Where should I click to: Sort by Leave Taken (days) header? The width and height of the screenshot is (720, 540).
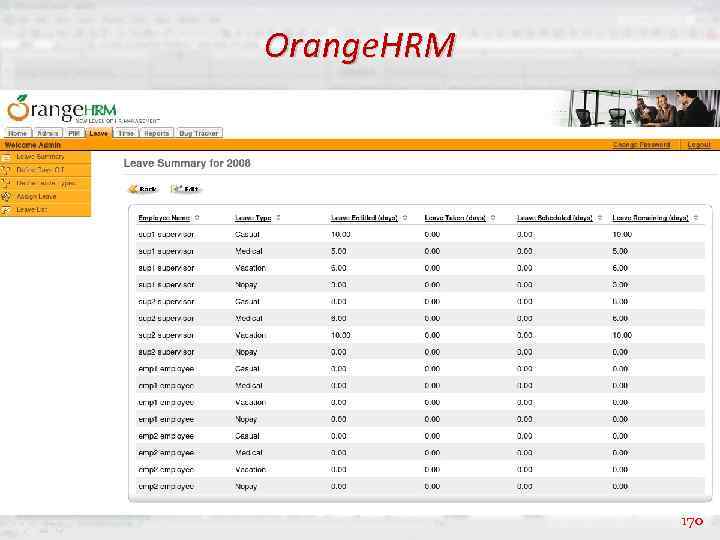click(455, 218)
